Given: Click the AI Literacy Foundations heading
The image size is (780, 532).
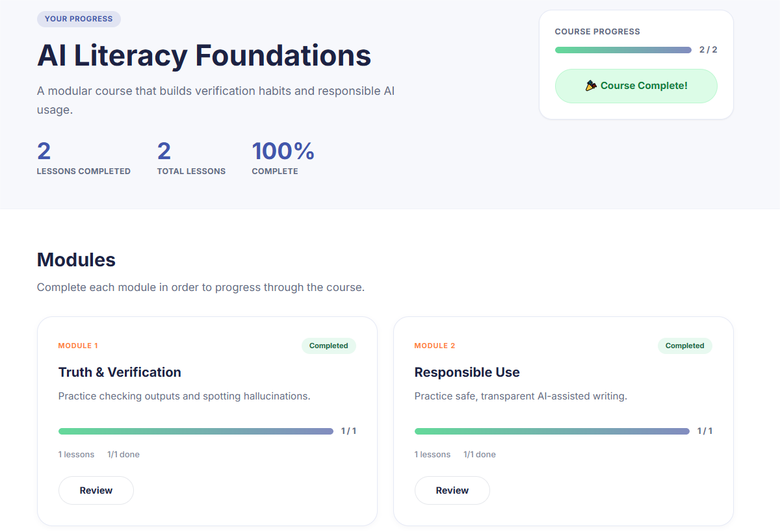Looking at the screenshot, I should click(204, 55).
